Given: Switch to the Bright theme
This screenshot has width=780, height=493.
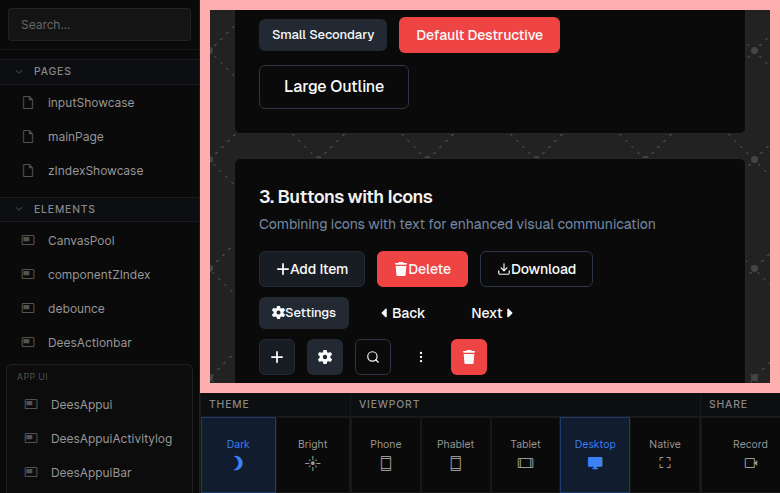Looking at the screenshot, I should (x=312, y=454).
